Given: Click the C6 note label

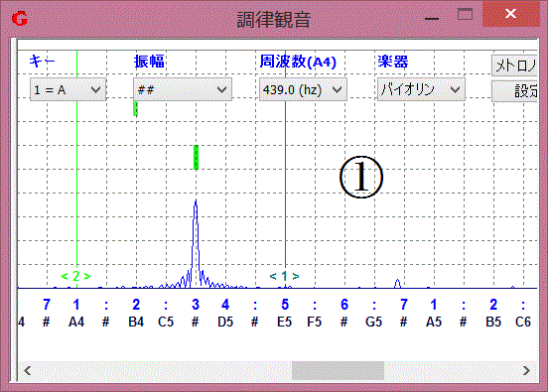Looking at the screenshot, I should coord(523,322).
